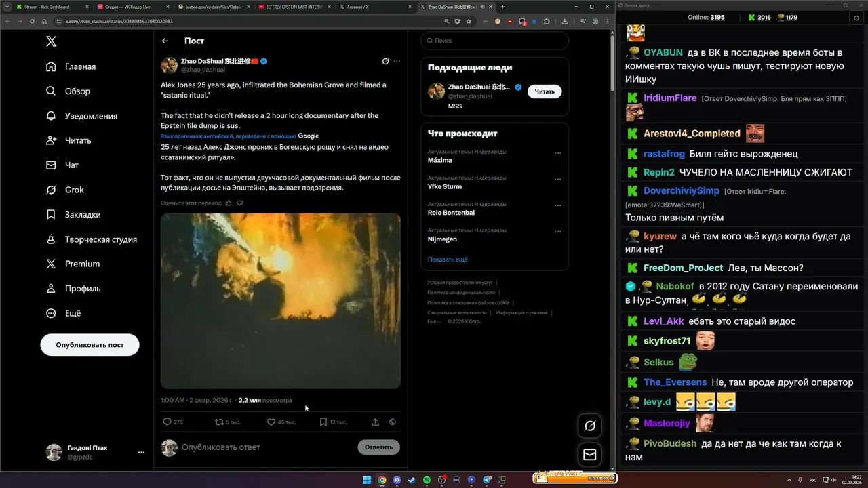Image resolution: width=868 pixels, height=488 pixels.
Task: Open Читать in the X sidebar
Action: click(68, 140)
